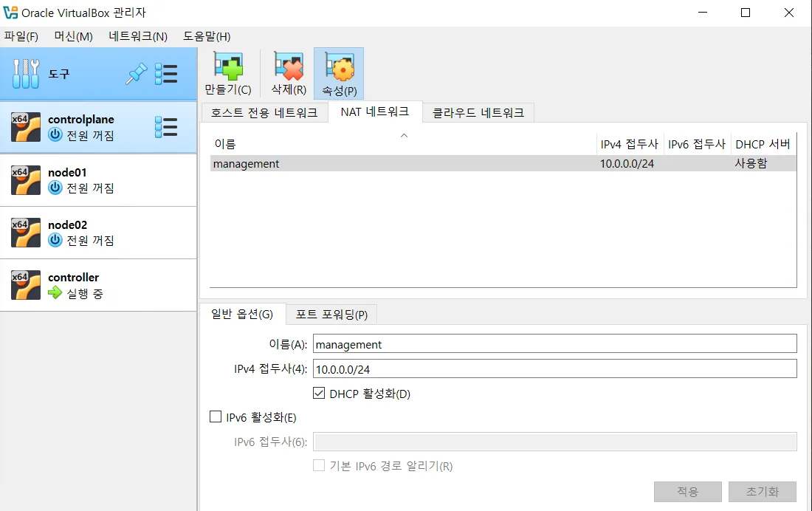The height and width of the screenshot is (511, 812).
Task: Open the 도움말(H) menu
Action: [x=207, y=36]
